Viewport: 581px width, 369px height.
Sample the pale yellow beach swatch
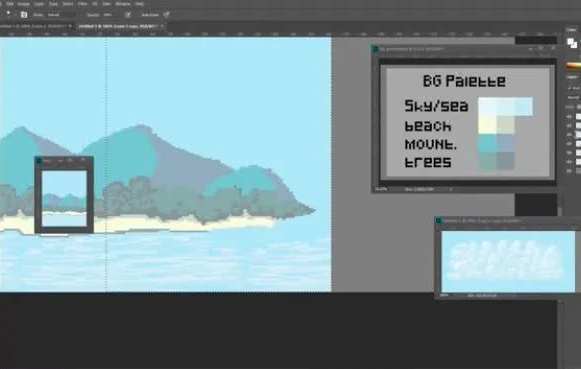pos(487,124)
